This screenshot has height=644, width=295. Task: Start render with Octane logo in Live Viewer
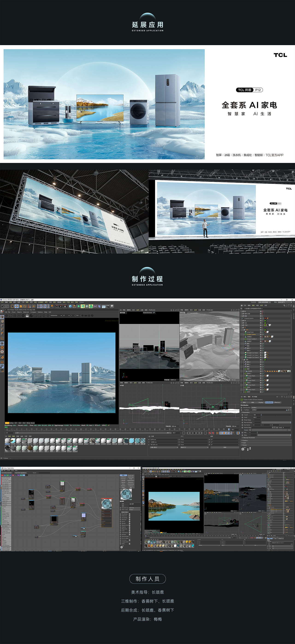pos(6,315)
